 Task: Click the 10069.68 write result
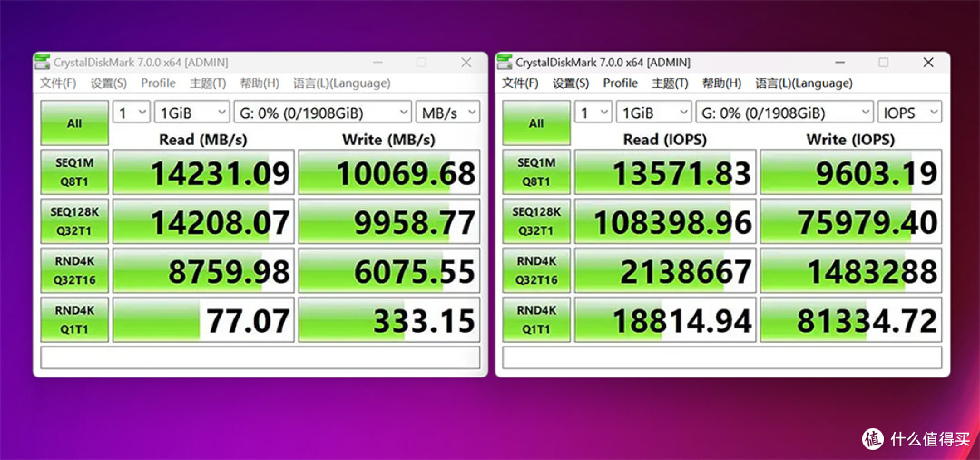[389, 171]
